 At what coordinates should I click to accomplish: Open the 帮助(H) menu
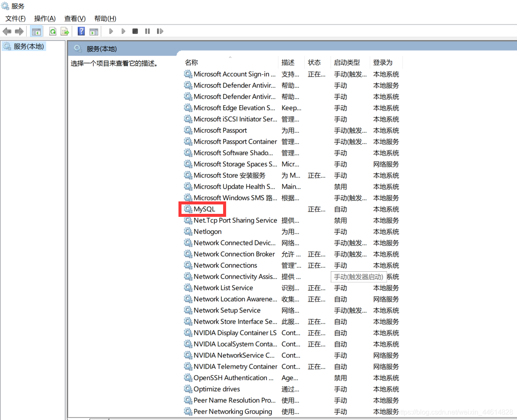[x=105, y=18]
